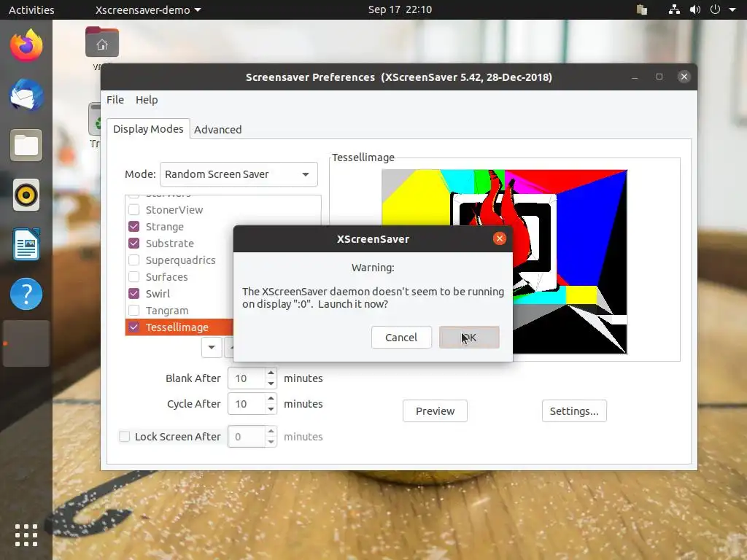747x560 pixels.
Task: Select the Swirl list entry
Action: [x=158, y=293]
